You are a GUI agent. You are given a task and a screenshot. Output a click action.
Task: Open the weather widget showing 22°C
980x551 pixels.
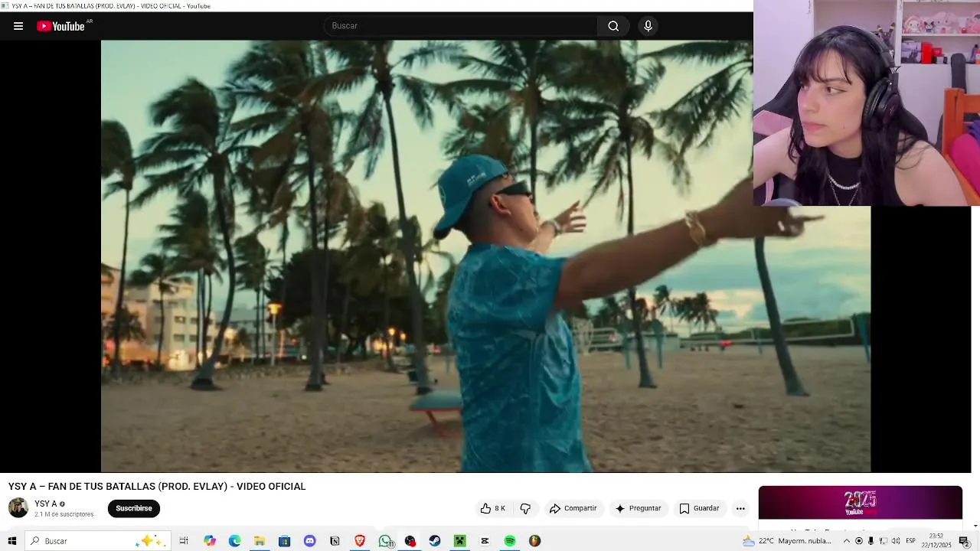tap(787, 541)
